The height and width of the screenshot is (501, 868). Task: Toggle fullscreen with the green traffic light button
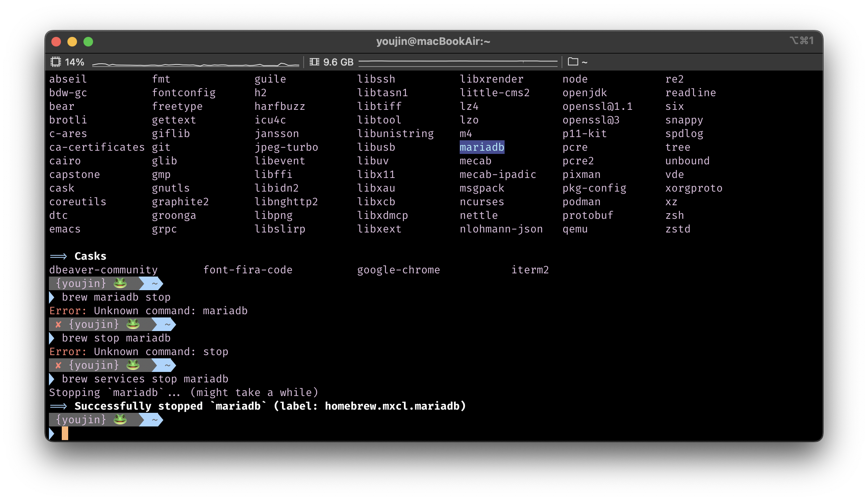tap(88, 41)
